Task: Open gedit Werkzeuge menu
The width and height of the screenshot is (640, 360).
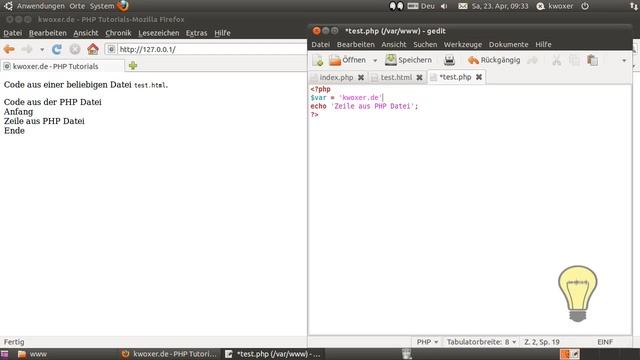Action: 463,44
